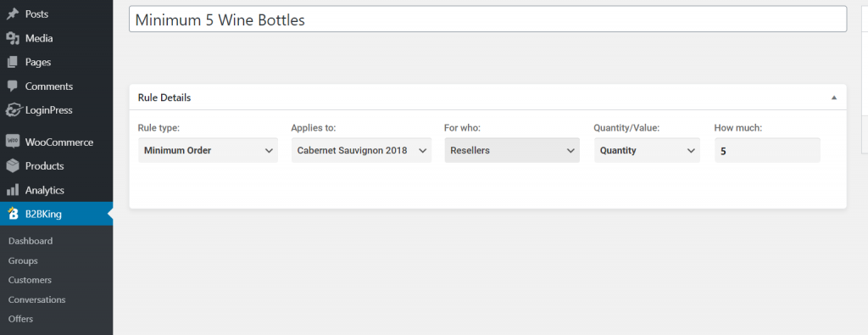Open the Quantity/Value dropdown

(647, 150)
